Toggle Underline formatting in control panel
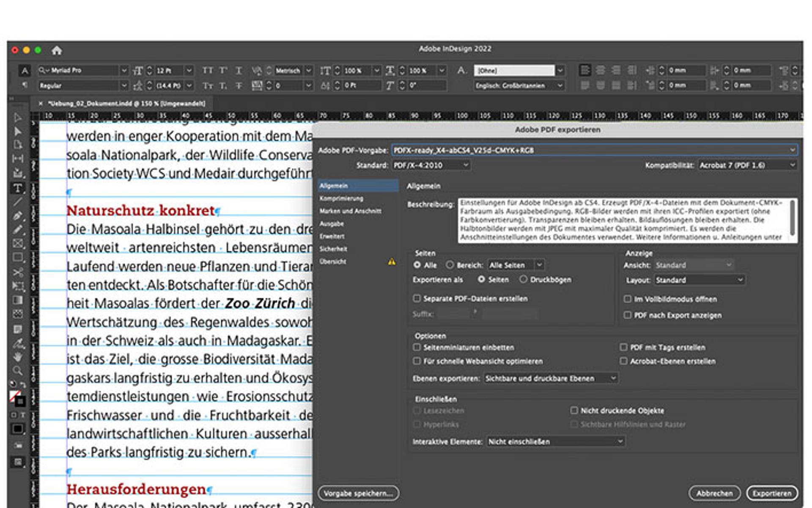812x508 pixels. tap(239, 70)
